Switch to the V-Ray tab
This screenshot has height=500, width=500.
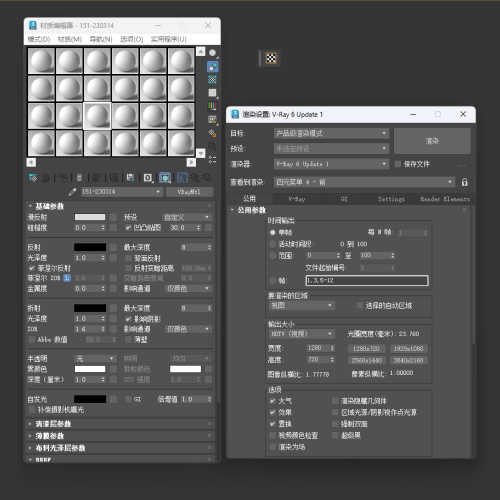tap(297, 199)
